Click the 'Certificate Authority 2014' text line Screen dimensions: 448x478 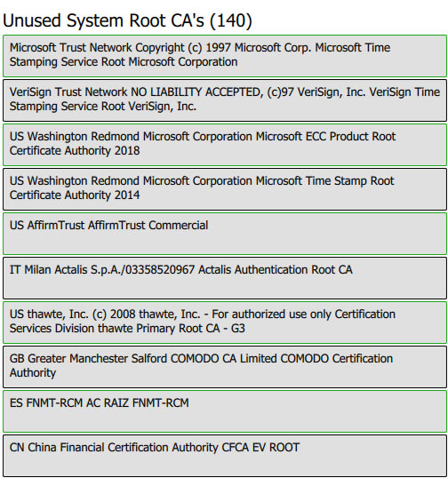pyautogui.click(x=75, y=195)
